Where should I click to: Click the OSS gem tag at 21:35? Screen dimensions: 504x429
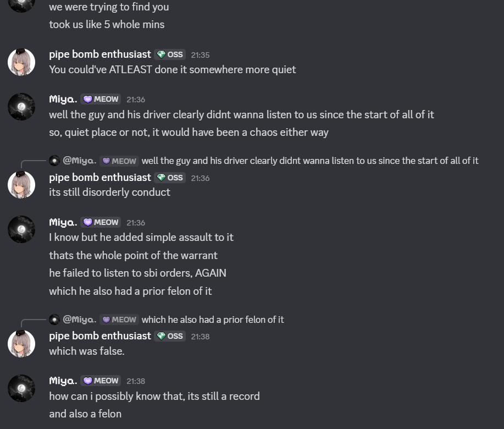170,54
